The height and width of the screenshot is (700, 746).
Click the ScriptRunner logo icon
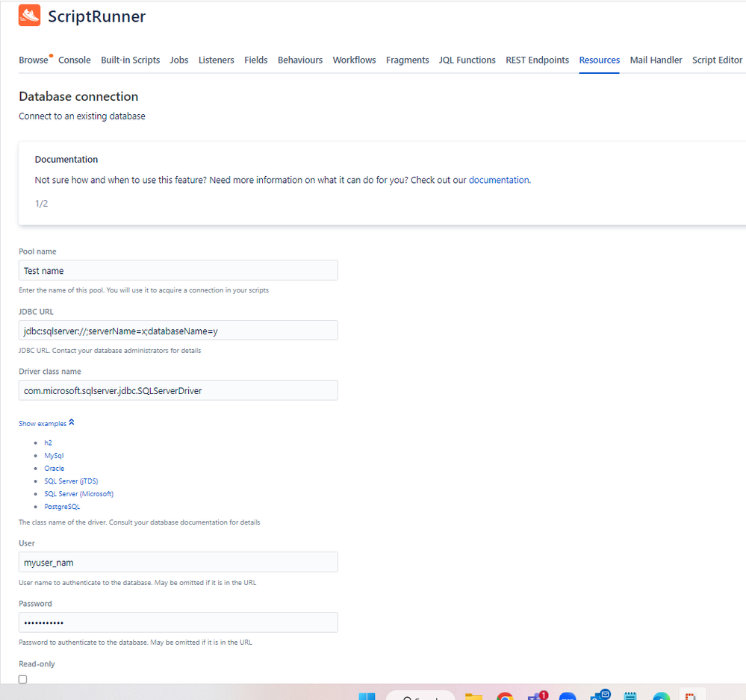(30, 15)
